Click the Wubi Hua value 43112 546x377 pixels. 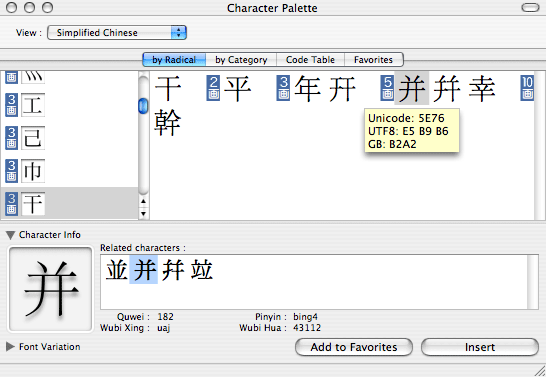pos(307,328)
